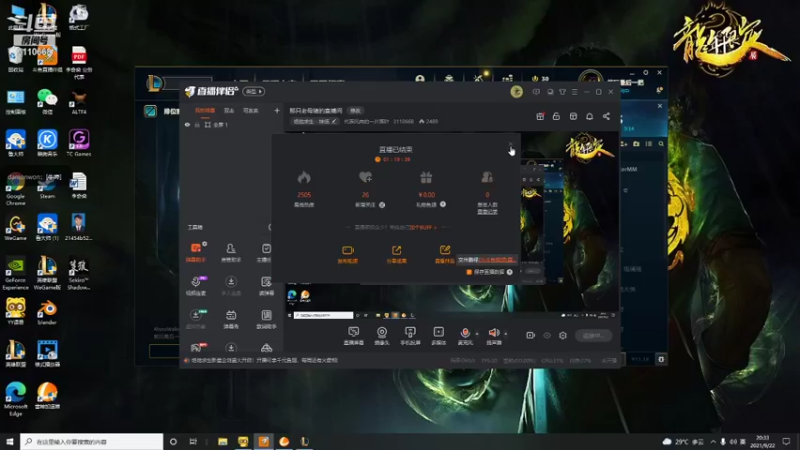
Task: Expand the microphone options arrow
Action: coord(478,334)
